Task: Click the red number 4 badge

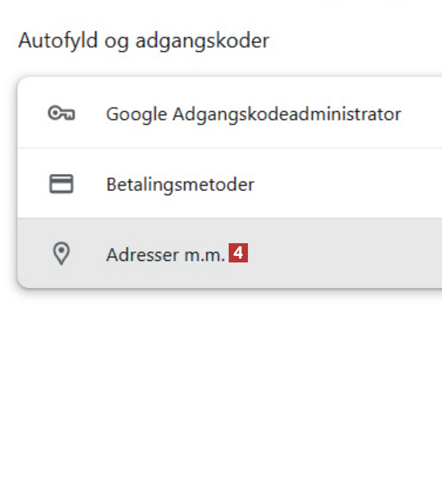Action: point(239,254)
